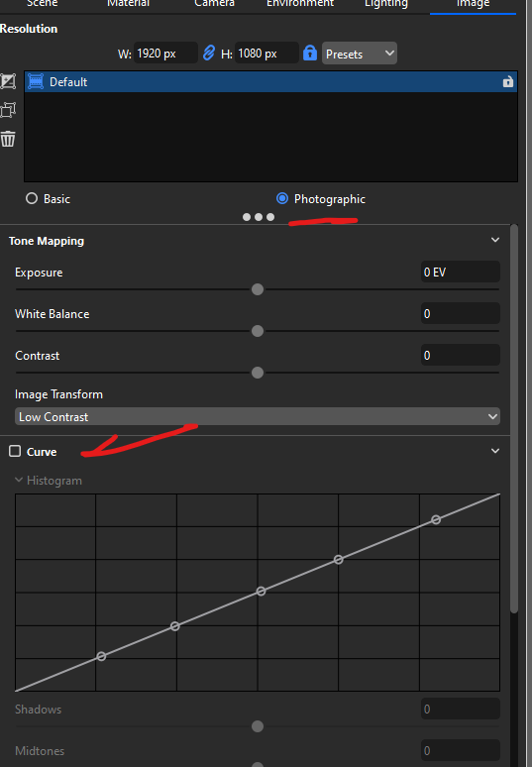Open the Low Contrast image transform dropdown
This screenshot has width=532, height=767.
258,417
